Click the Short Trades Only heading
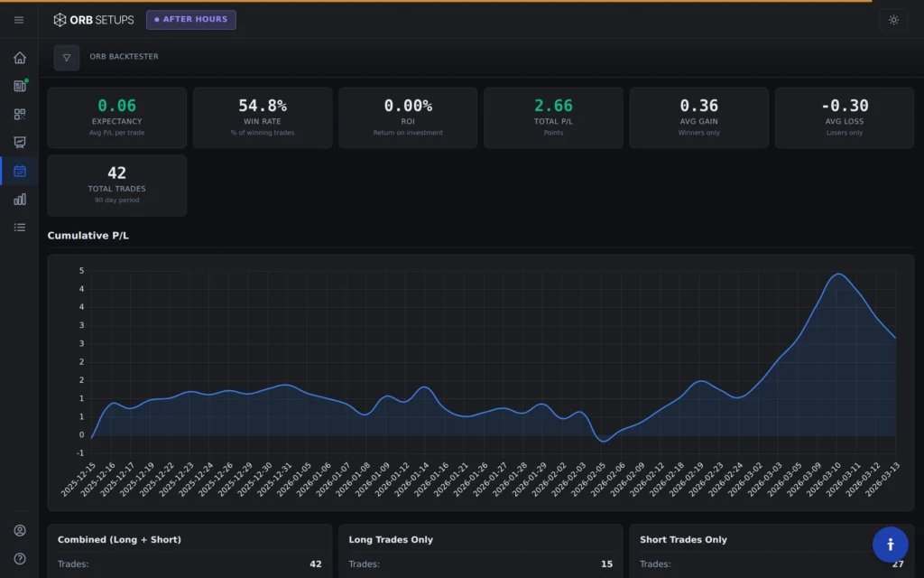Viewport: 924px width, 578px height. click(684, 540)
